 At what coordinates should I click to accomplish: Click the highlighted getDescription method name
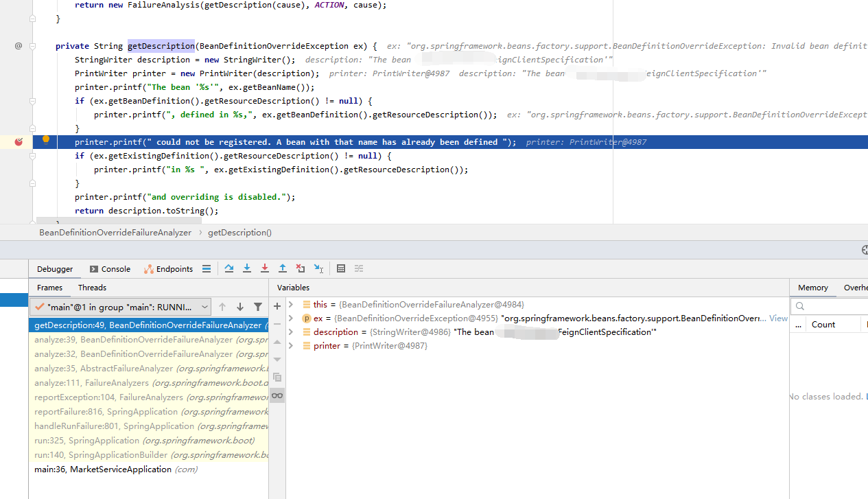point(161,46)
